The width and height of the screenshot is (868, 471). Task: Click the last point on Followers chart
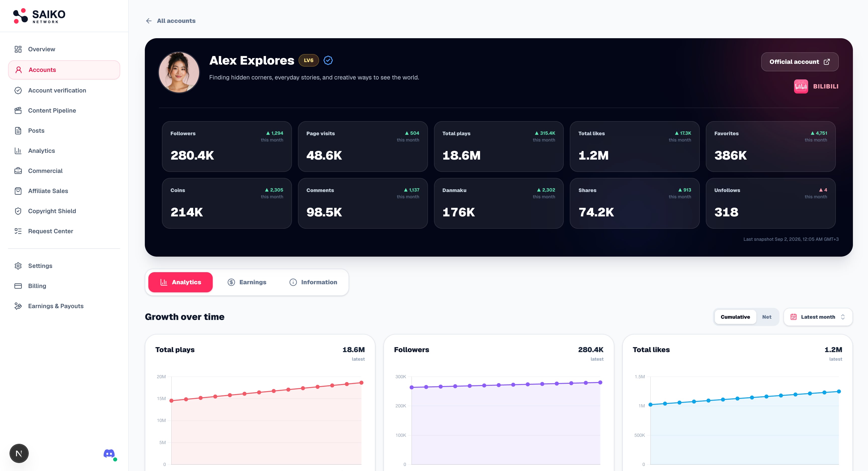[x=600, y=382]
